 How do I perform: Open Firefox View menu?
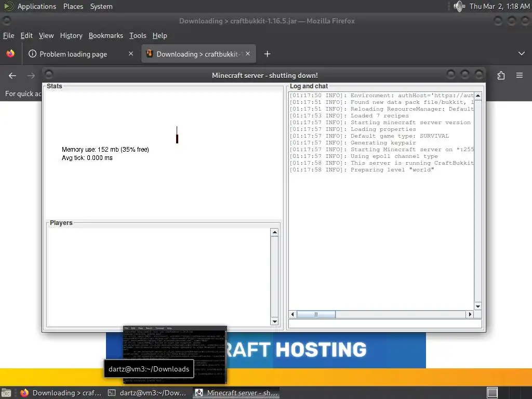coord(46,36)
